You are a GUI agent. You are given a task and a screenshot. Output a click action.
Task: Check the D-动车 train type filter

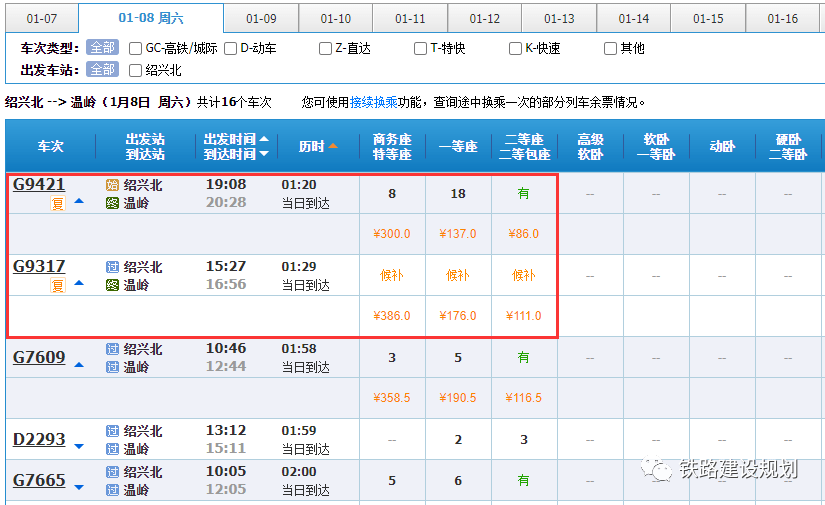pyautogui.click(x=231, y=48)
